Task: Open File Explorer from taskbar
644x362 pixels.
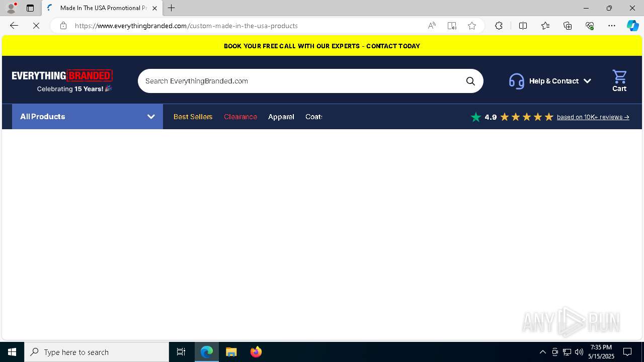Action: click(231, 352)
